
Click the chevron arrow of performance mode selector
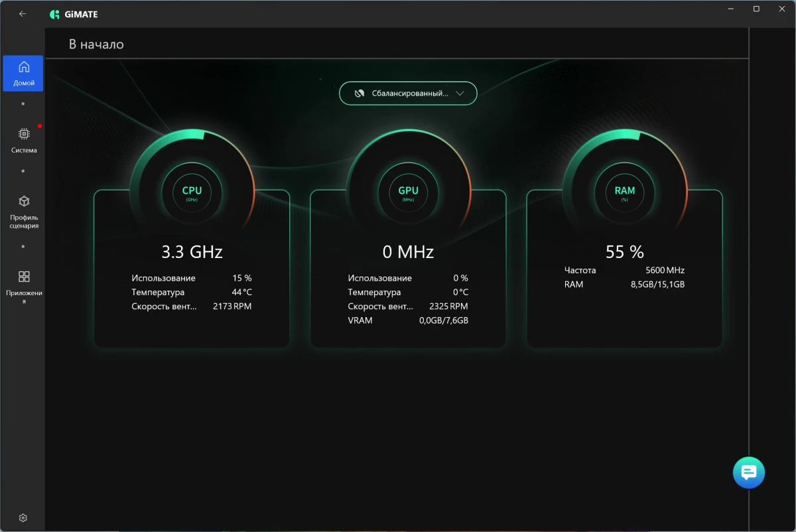(461, 94)
